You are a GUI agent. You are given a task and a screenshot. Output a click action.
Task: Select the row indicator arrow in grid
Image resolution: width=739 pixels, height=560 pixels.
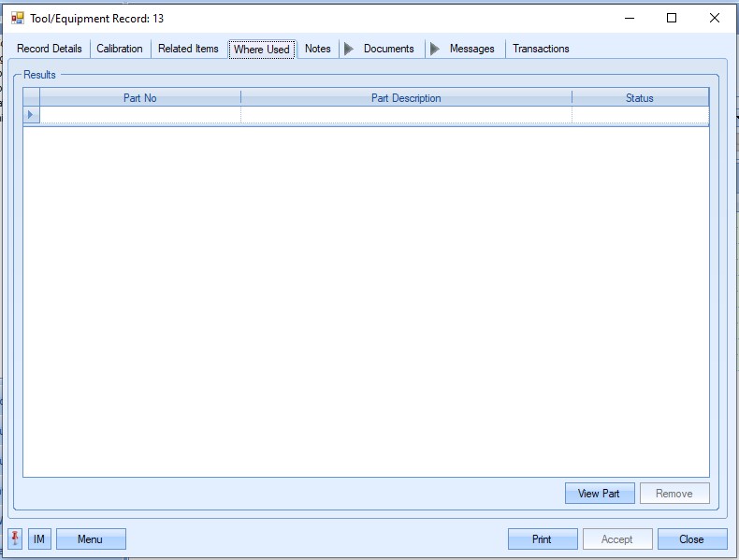point(31,115)
